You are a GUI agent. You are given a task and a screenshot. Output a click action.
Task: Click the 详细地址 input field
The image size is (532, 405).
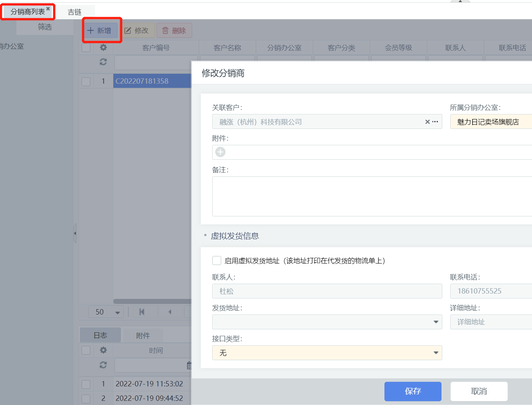point(491,322)
